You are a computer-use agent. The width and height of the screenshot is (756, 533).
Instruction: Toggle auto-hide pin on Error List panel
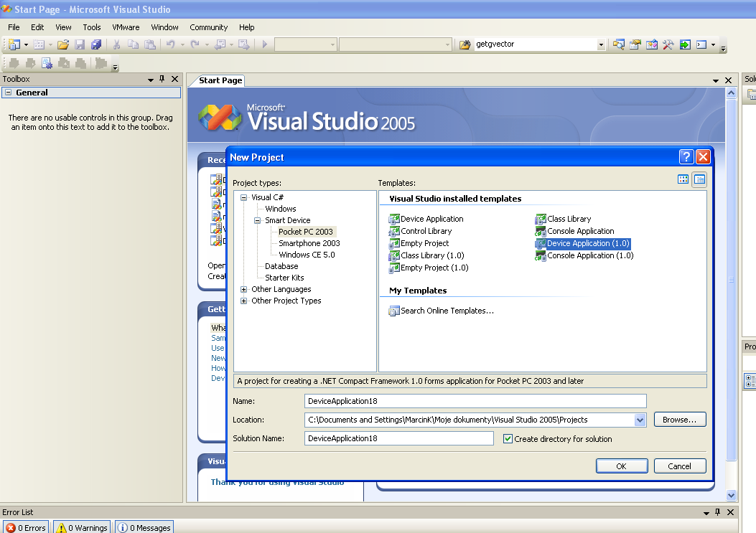(717, 512)
